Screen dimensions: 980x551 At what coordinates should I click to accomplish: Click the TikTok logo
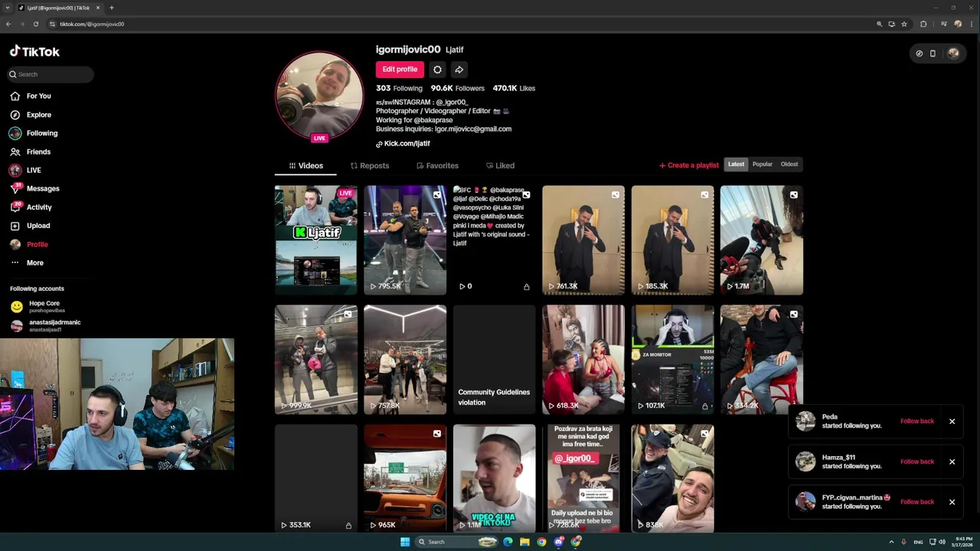pos(34,51)
